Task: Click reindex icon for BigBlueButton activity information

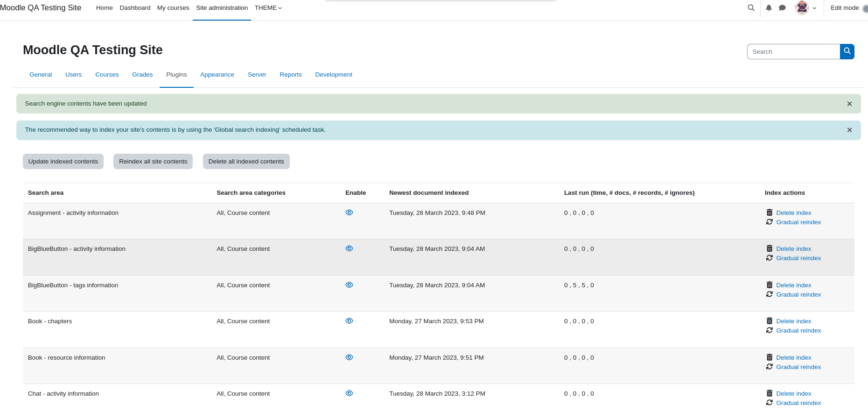Action: point(770,258)
